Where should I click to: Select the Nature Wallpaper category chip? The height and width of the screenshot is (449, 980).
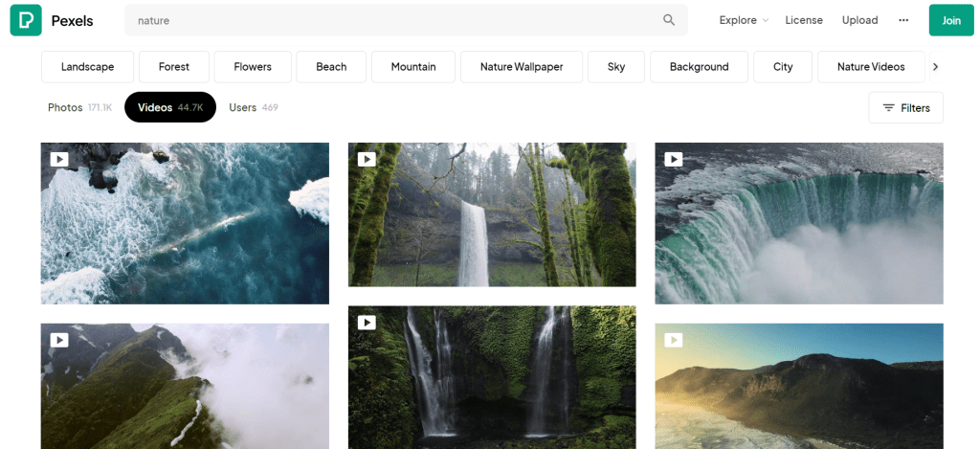[x=521, y=67]
